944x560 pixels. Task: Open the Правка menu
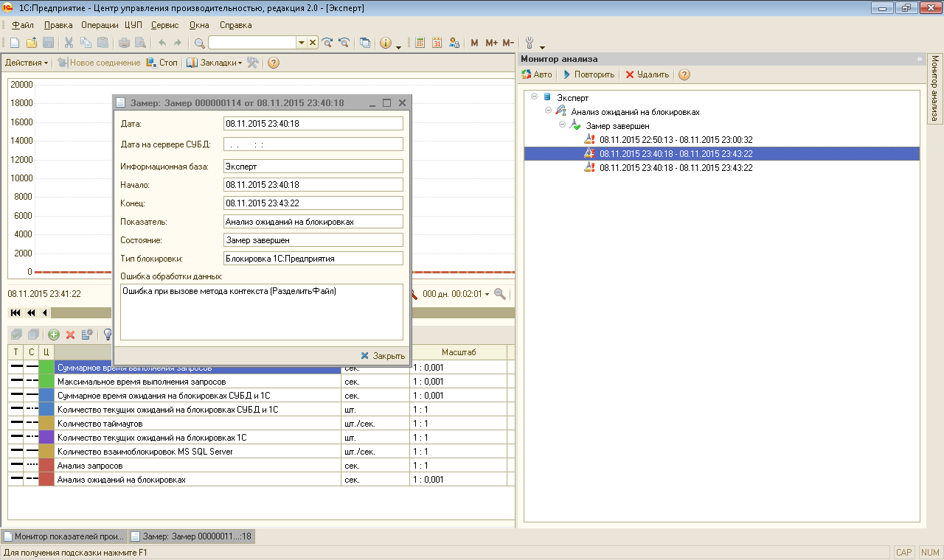point(58,25)
